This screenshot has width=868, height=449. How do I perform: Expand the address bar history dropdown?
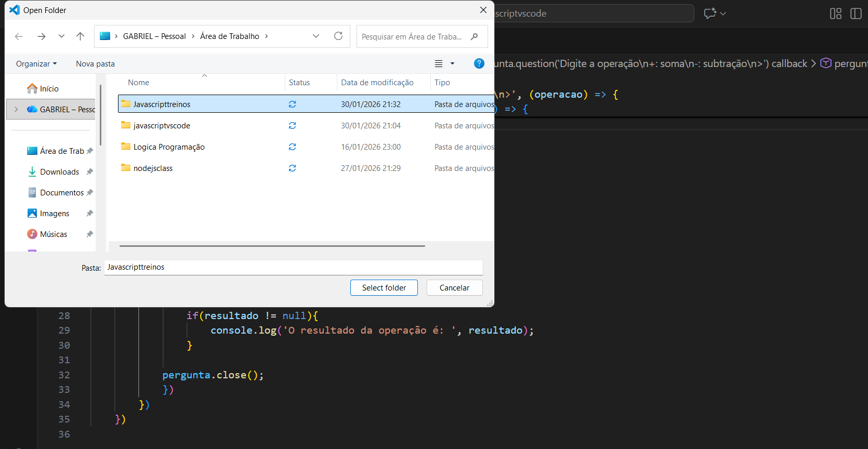tap(315, 36)
